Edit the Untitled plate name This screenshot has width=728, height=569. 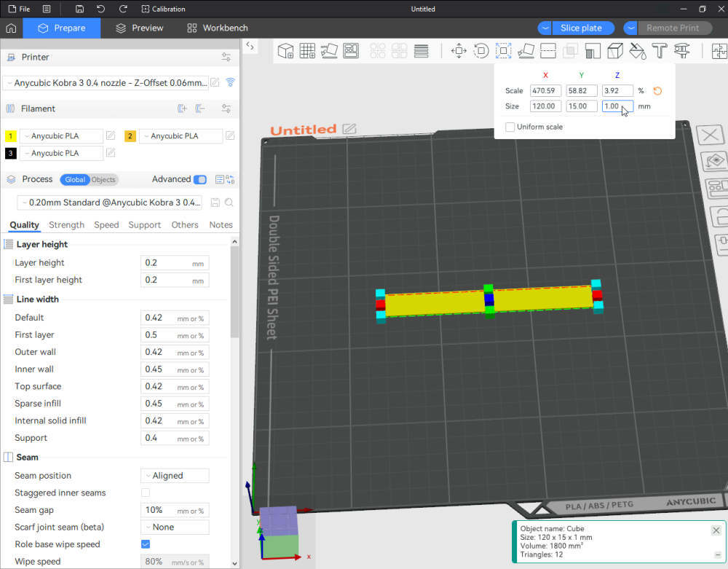pos(349,129)
